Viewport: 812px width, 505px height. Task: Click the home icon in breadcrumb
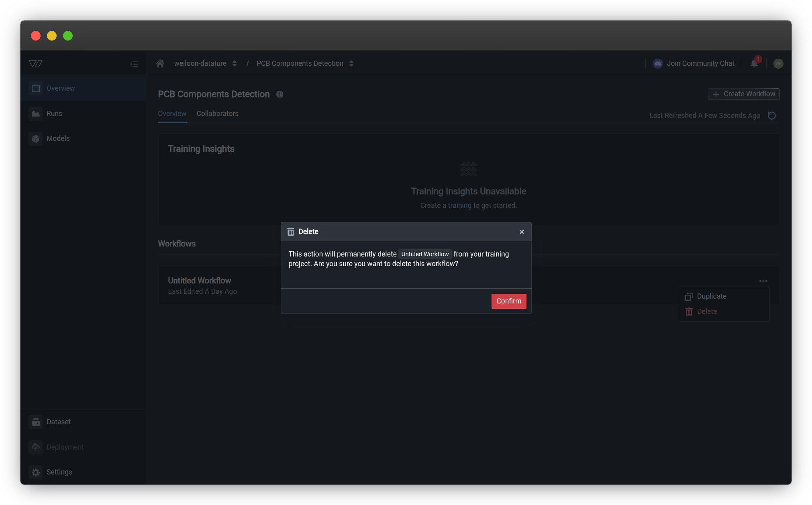coord(160,63)
